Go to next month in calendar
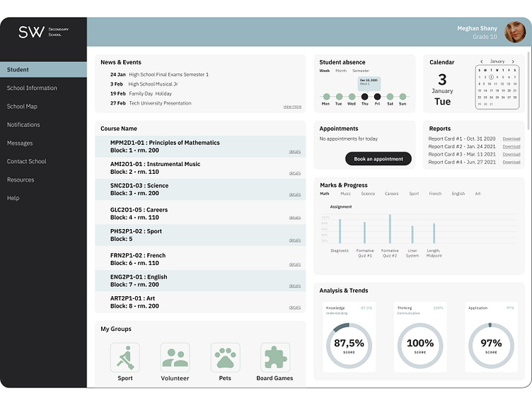 coord(514,61)
